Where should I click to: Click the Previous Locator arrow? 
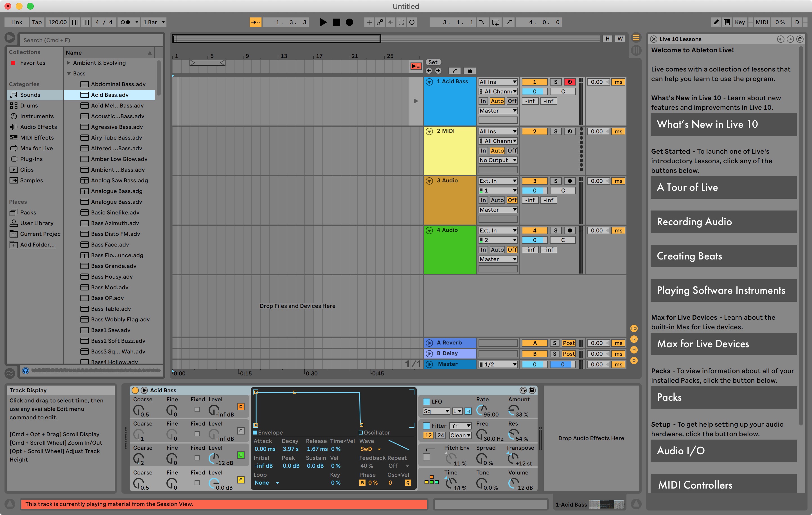click(428, 71)
